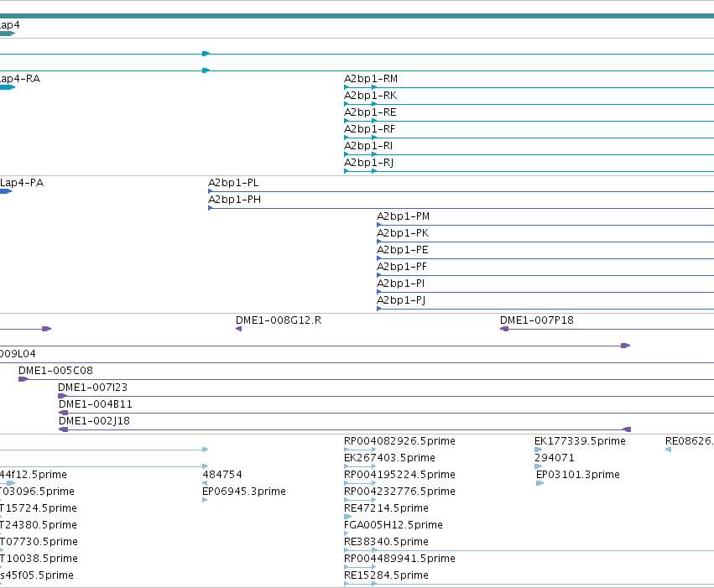Viewport: 714px width, 588px height.
Task: Click the EP06945.3prime arrow glyph
Action: (x=205, y=500)
